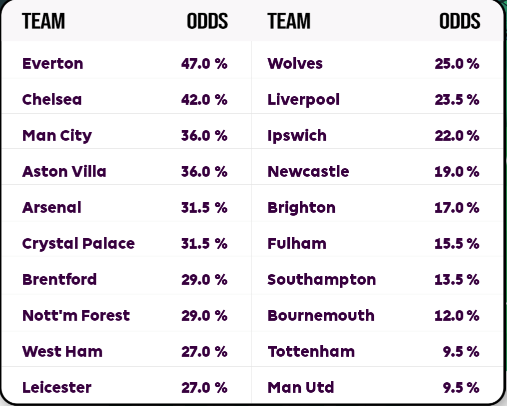Select Aston Villa in the table
This screenshot has height=406, width=507.
click(x=126, y=171)
